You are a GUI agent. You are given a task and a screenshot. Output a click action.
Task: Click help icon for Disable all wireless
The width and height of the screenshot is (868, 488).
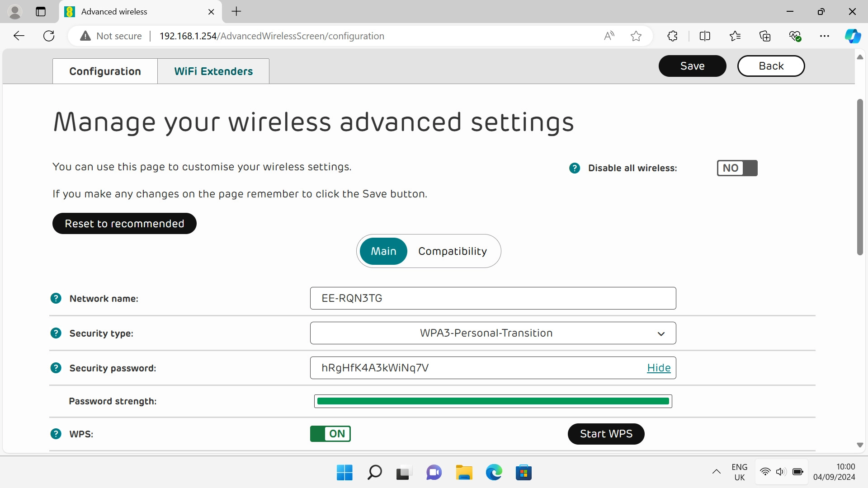[574, 168]
